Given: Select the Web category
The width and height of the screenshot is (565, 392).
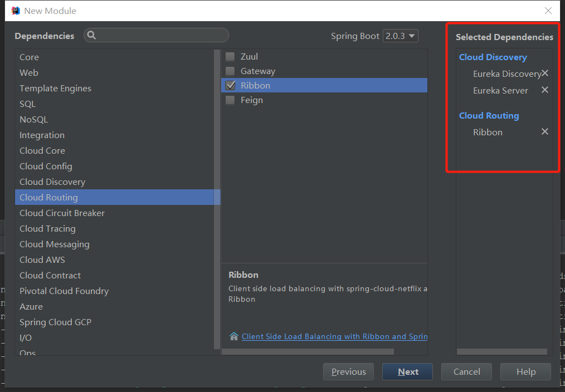Looking at the screenshot, I should pyautogui.click(x=115, y=73).
